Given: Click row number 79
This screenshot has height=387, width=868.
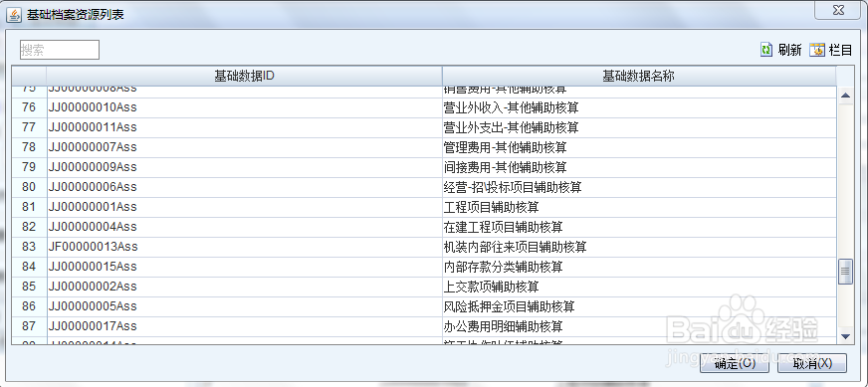Looking at the screenshot, I should [x=29, y=167].
